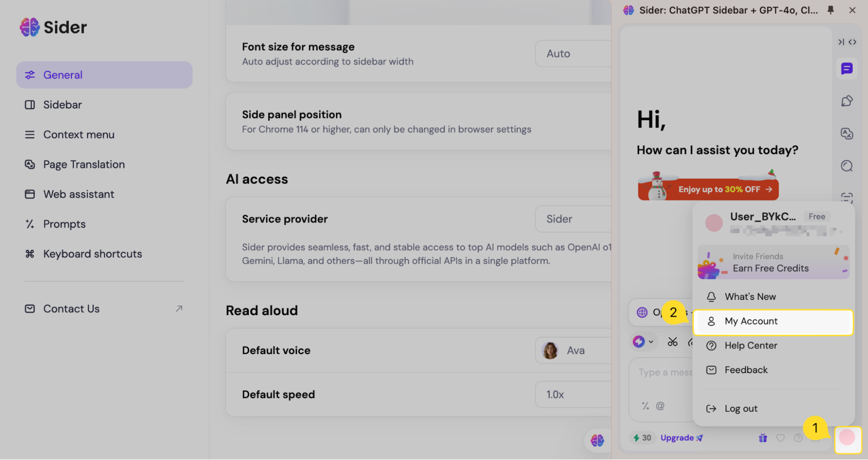The width and height of the screenshot is (868, 460).
Task: Click the Keyboard shortcuts command icon
Action: click(x=30, y=254)
